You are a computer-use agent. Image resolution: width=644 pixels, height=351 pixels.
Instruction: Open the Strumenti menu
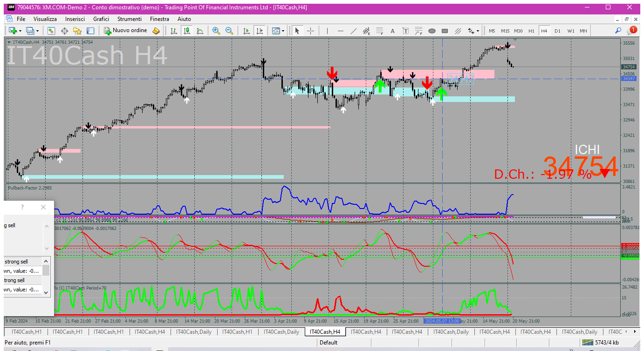(130, 19)
